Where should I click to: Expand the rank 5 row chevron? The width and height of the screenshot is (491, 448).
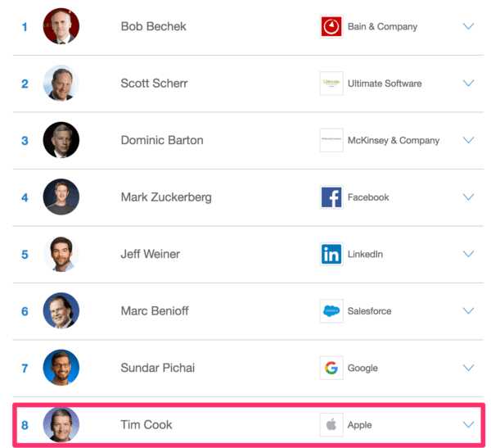click(469, 254)
